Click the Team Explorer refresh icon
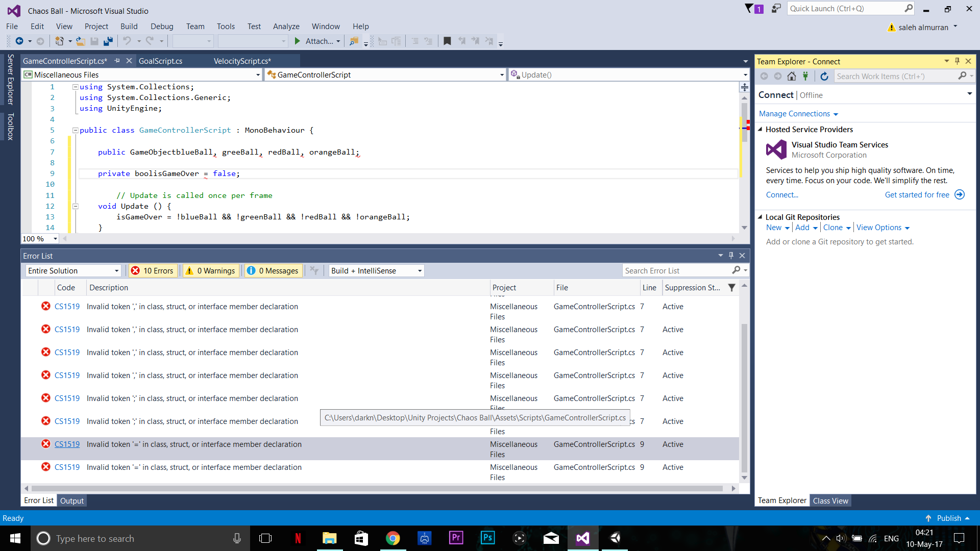Screen dimensions: 980x551 824,76
